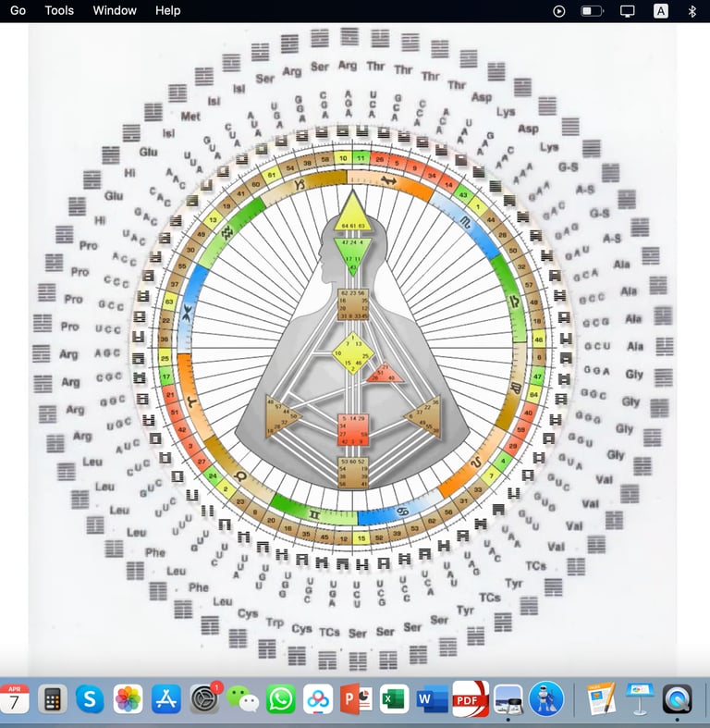The width and height of the screenshot is (710, 728).
Task: Open WeChat from the Dock
Action: pyautogui.click(x=242, y=698)
